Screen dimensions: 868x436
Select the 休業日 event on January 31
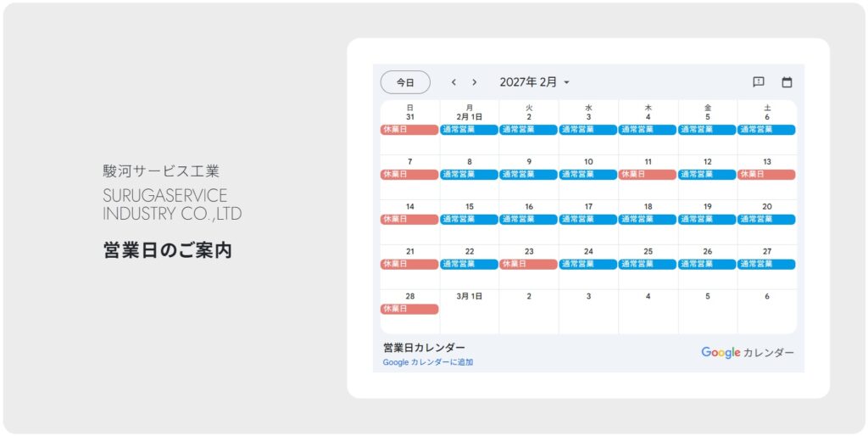click(409, 130)
